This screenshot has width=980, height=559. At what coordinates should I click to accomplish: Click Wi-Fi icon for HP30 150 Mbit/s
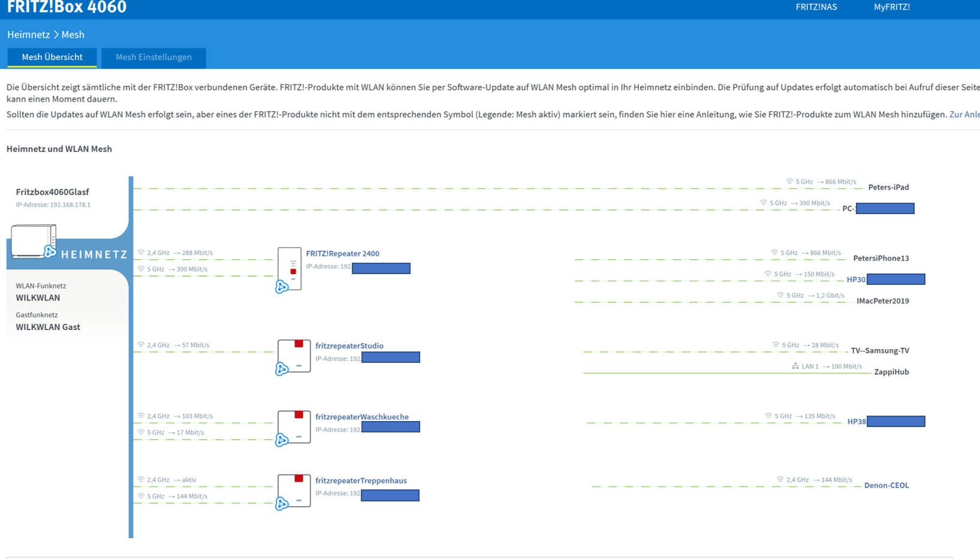click(x=768, y=274)
